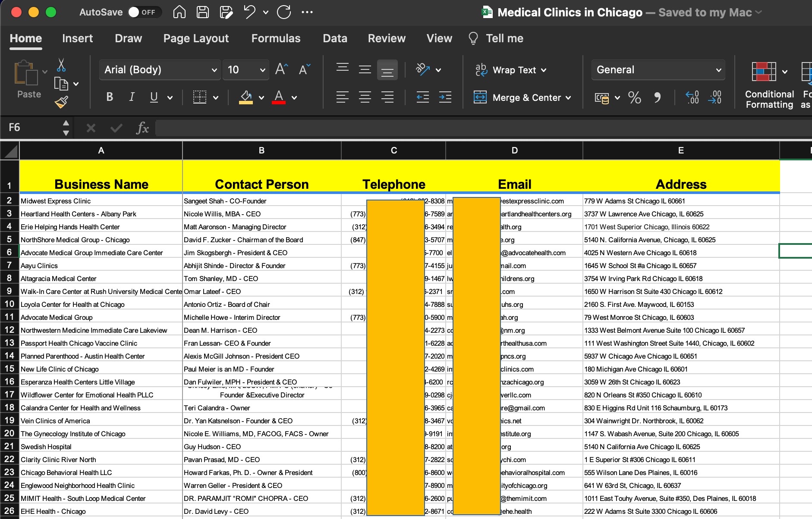Click the Accounting currency format icon
The width and height of the screenshot is (812, 519).
click(x=602, y=98)
